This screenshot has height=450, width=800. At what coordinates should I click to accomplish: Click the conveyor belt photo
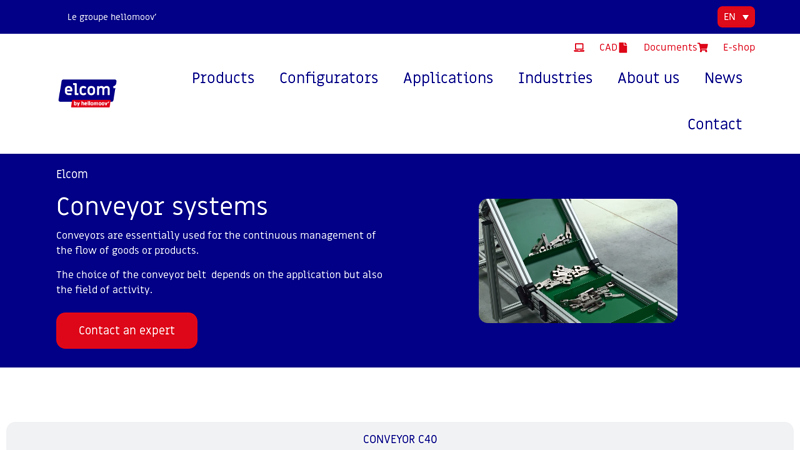578,261
